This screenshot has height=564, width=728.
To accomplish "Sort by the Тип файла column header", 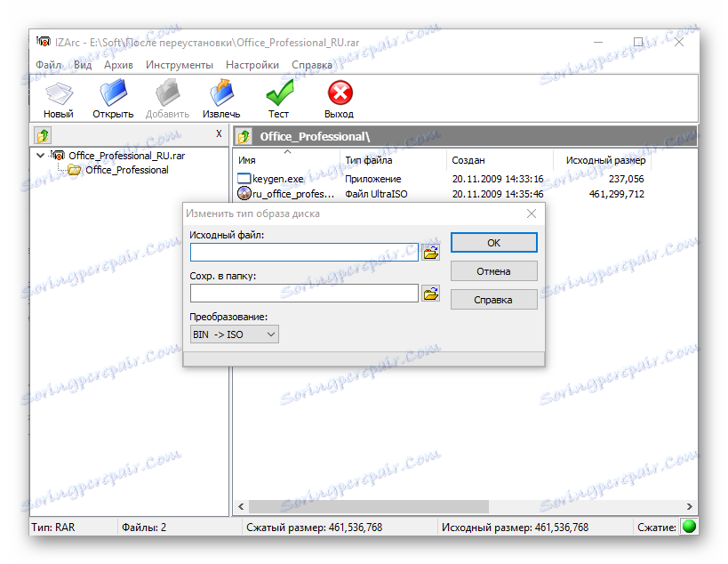I will (393, 160).
